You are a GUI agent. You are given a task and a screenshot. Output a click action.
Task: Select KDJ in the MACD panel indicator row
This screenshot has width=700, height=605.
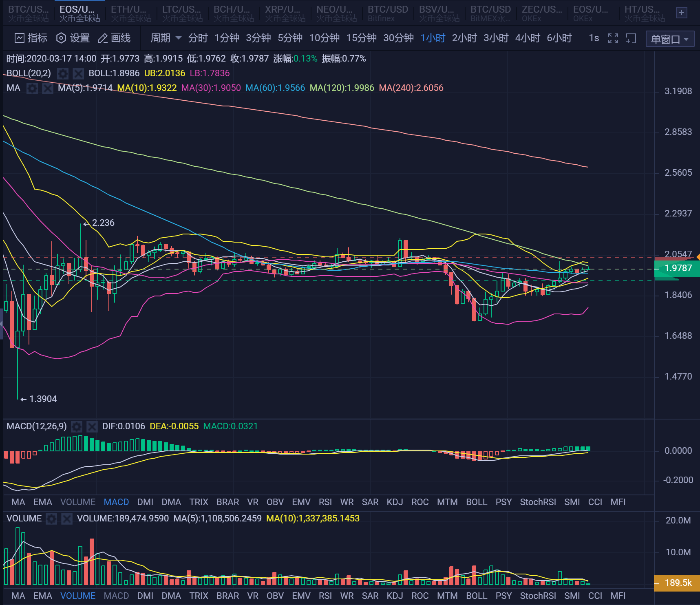[395, 502]
